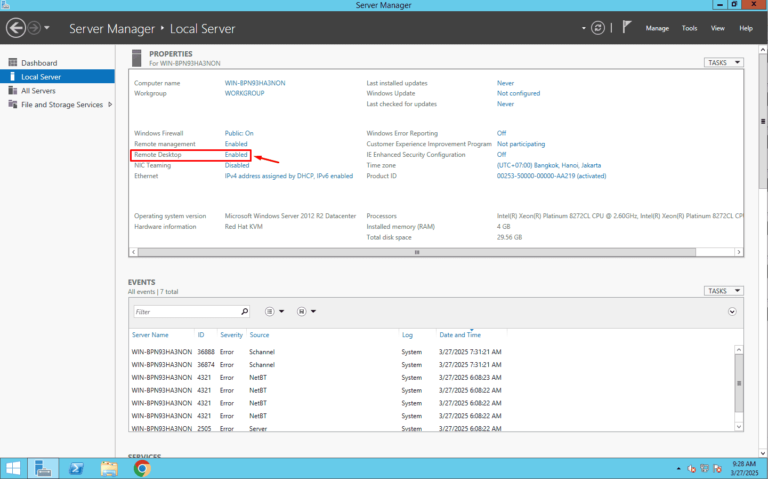Click NIC Teaming Disabled link
Viewport: 768px width, 479px height.
tap(237, 166)
